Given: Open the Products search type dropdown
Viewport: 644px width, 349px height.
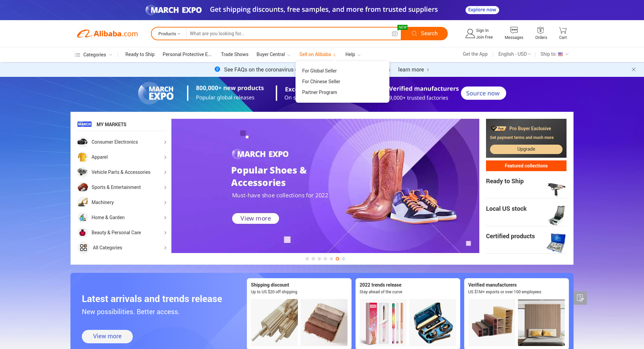Looking at the screenshot, I should [x=169, y=34].
